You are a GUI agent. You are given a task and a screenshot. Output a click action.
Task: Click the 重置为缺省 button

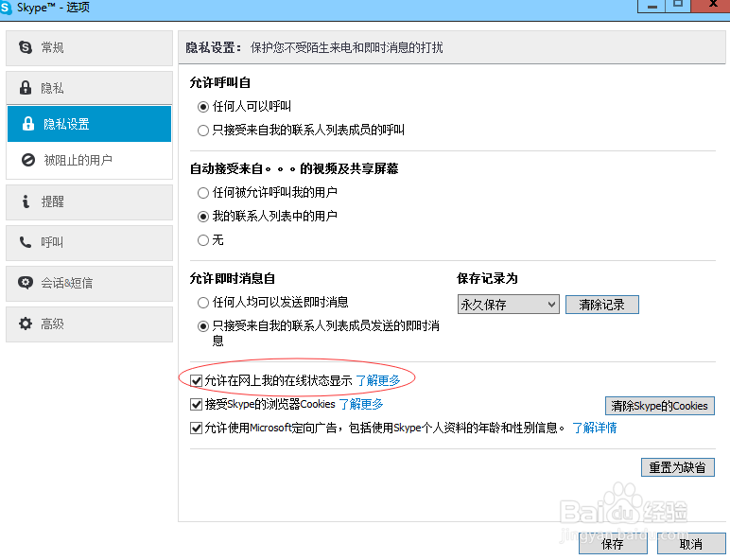coord(677,466)
